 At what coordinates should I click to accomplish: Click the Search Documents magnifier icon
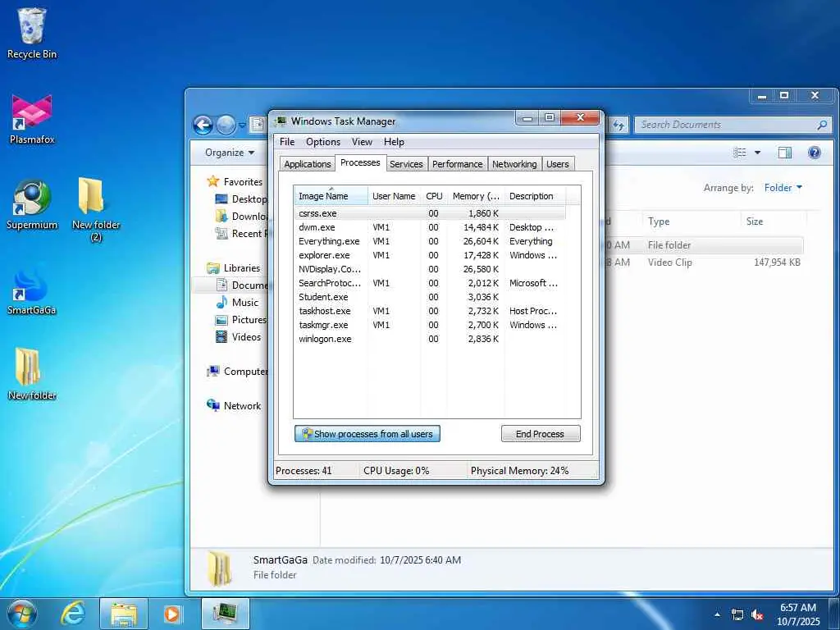coord(822,125)
